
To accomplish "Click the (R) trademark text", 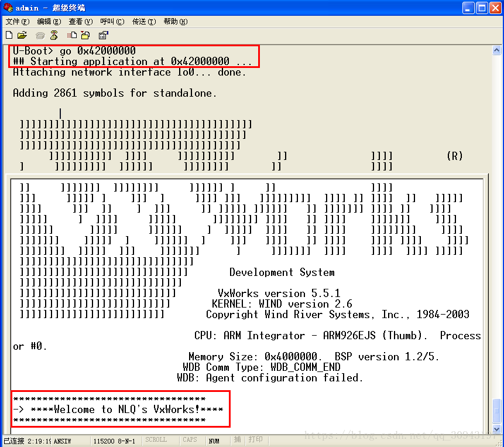I will pos(455,156).
